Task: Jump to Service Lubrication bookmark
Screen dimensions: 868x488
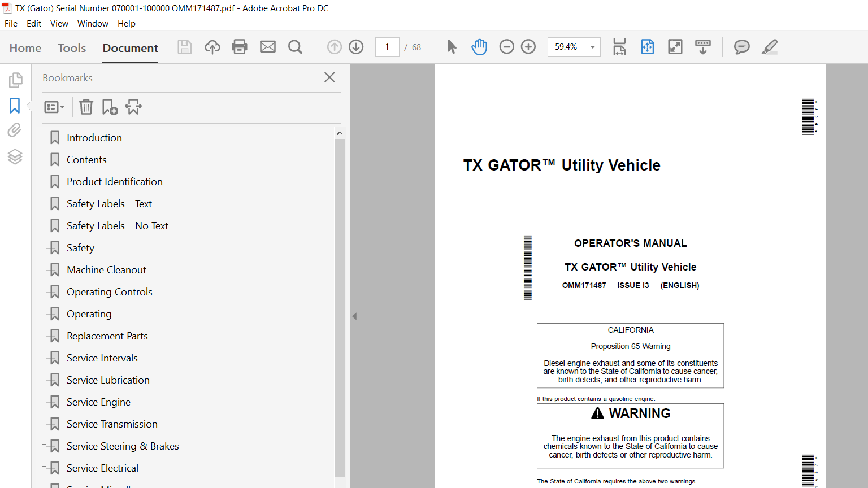Action: coord(108,380)
